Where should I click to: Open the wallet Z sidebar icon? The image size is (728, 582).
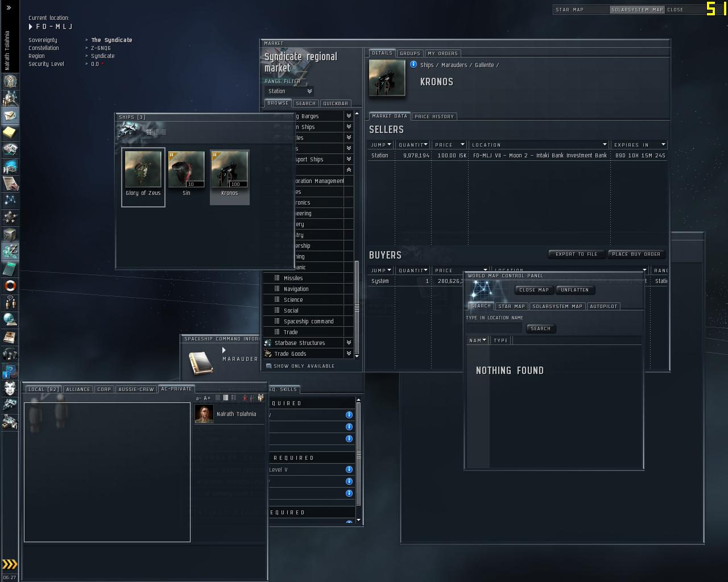pos(10,251)
